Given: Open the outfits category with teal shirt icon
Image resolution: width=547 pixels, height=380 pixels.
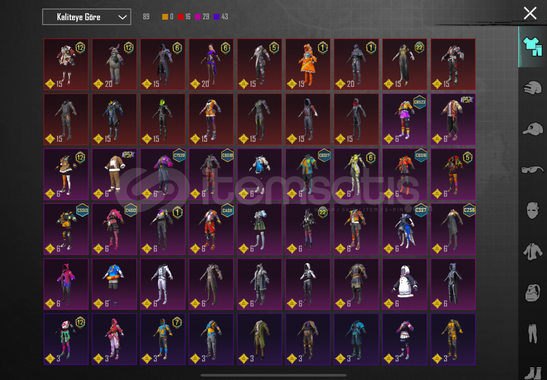Looking at the screenshot, I should pyautogui.click(x=532, y=47).
